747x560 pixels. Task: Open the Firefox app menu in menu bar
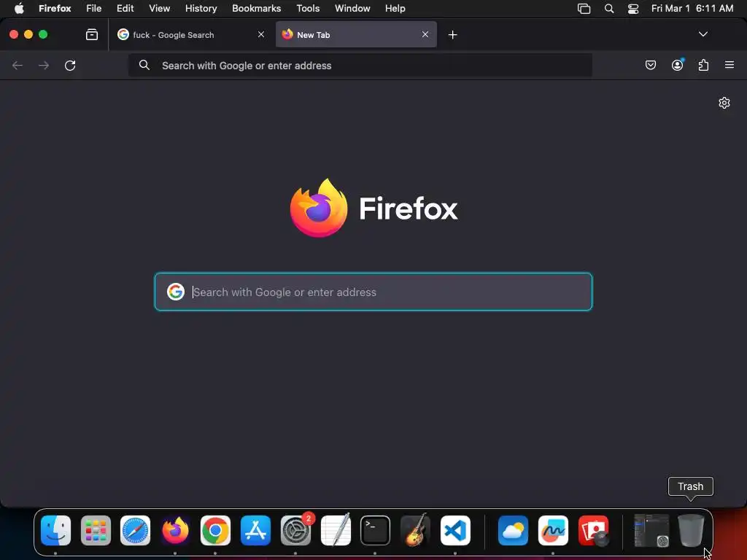pos(55,8)
